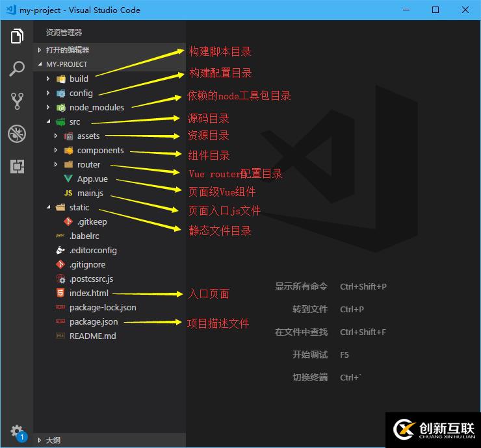
Task: Click the assets folder icon
Action: click(x=69, y=136)
